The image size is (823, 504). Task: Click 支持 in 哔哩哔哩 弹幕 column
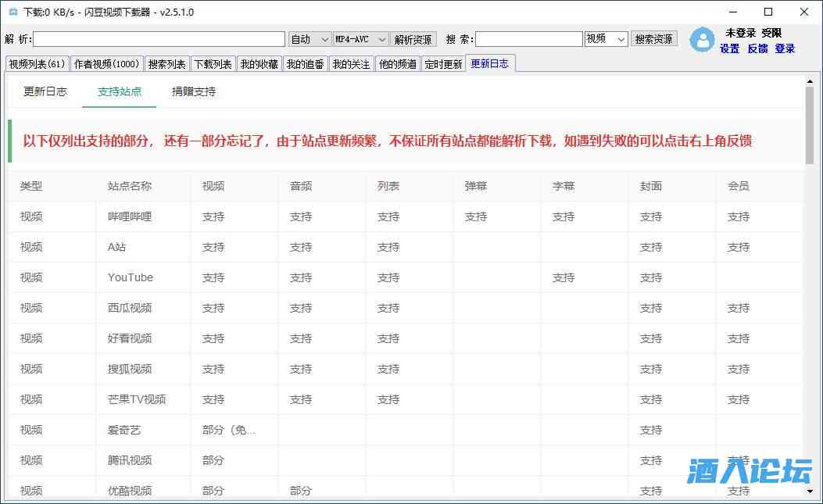tap(475, 216)
